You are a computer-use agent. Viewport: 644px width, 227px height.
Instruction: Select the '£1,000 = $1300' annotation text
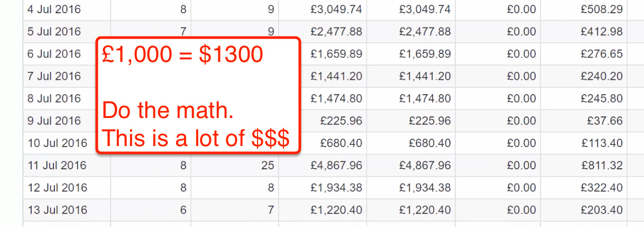coord(182,55)
